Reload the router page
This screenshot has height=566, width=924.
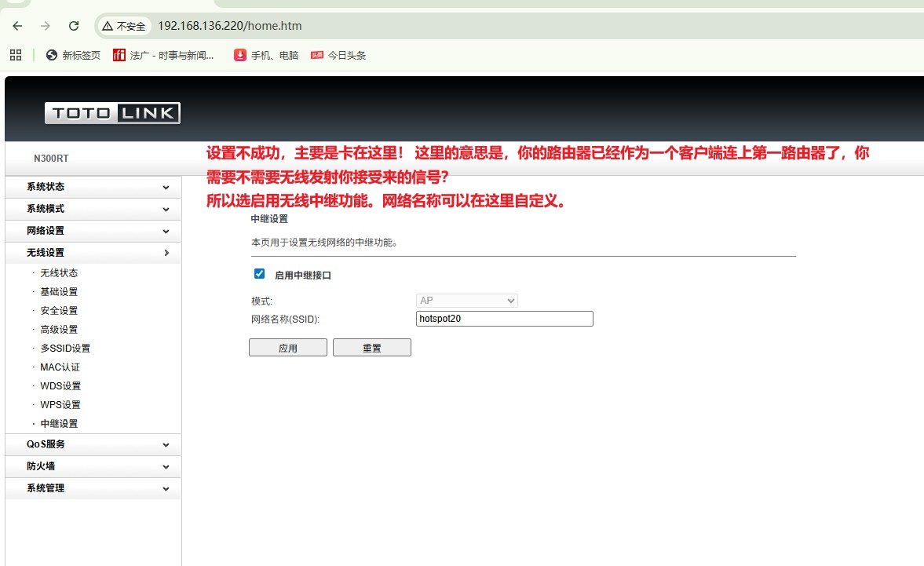coord(74,26)
